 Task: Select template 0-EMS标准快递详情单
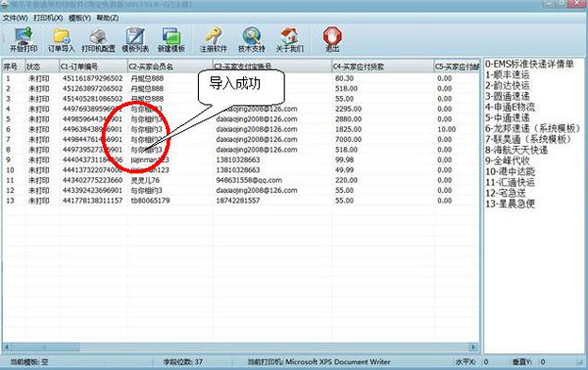coord(529,64)
